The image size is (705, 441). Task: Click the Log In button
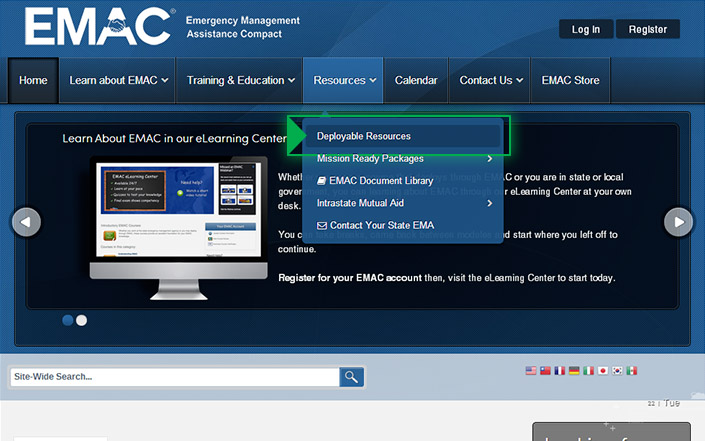click(x=585, y=29)
